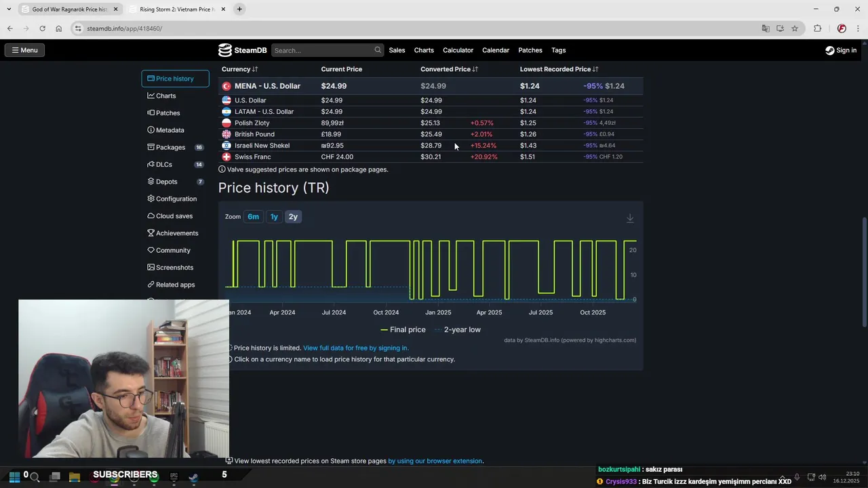Click the address bar URL
The height and width of the screenshot is (488, 868).
coord(125,28)
